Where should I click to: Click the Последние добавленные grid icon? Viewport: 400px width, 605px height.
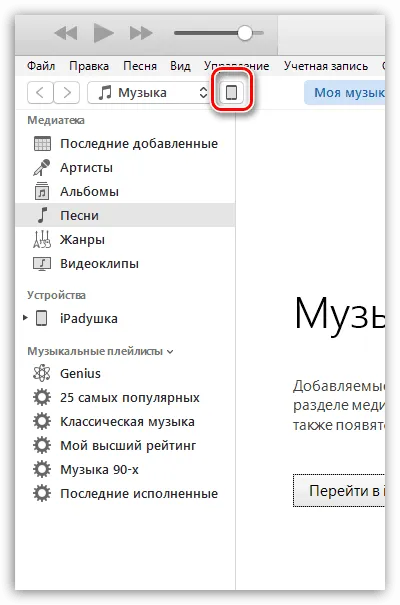tap(42, 144)
